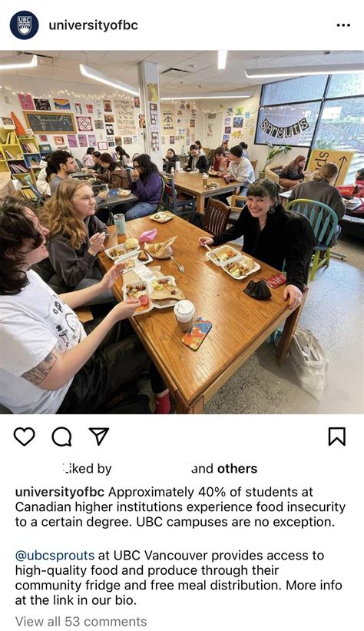Share post with paper plane icon

pos(99,437)
